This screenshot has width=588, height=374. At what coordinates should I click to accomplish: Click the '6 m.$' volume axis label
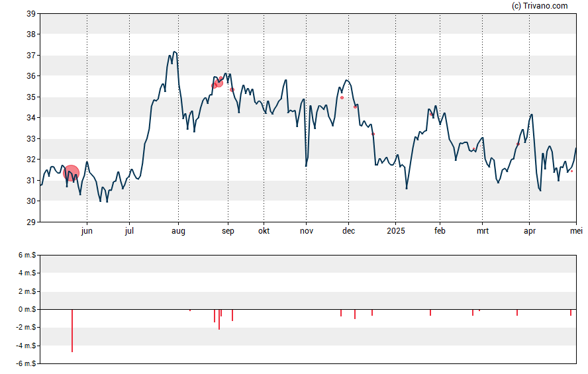click(27, 256)
